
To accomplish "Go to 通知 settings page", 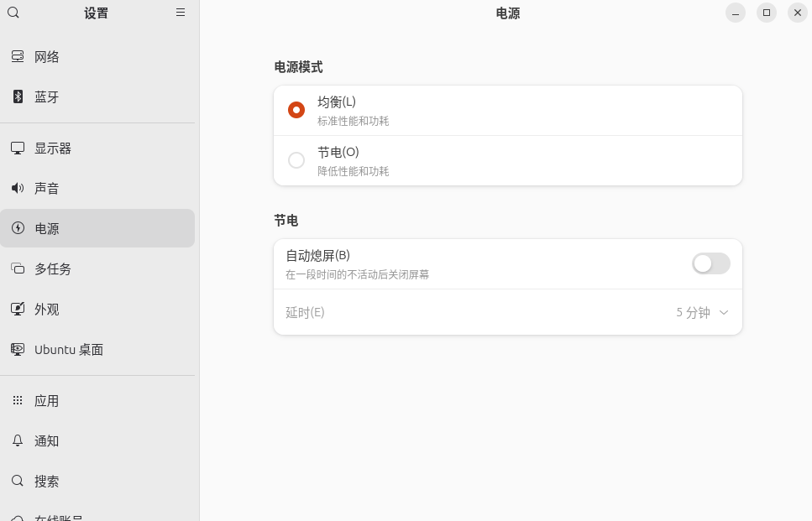I will (97, 440).
